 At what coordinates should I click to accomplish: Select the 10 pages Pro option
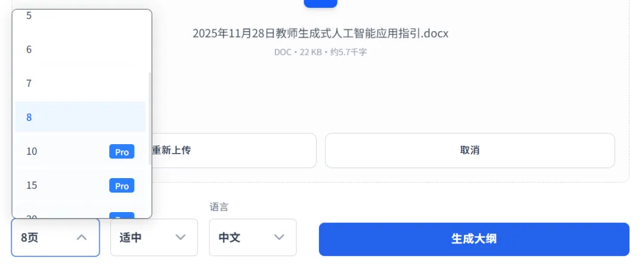click(80, 151)
